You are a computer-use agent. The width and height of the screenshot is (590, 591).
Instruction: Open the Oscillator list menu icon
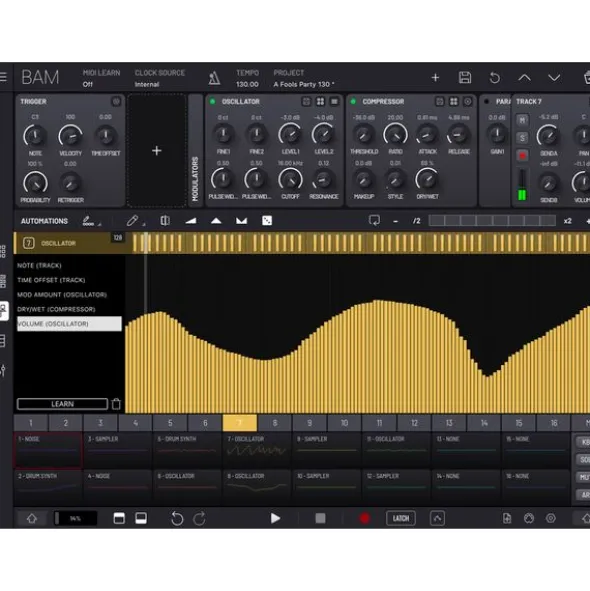pos(334,101)
